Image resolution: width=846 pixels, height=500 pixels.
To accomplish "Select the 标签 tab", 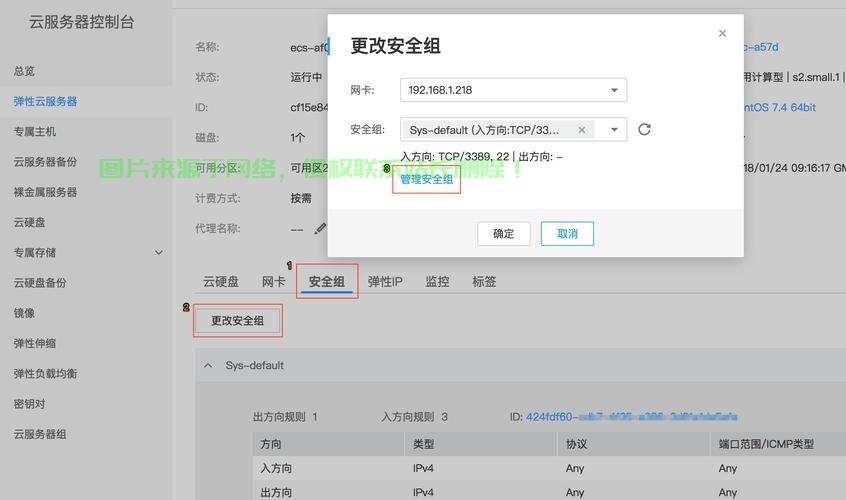I will pos(484,282).
